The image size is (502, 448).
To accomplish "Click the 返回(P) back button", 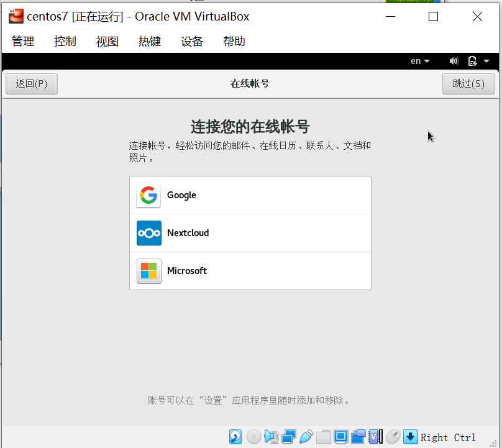I will pos(32,84).
